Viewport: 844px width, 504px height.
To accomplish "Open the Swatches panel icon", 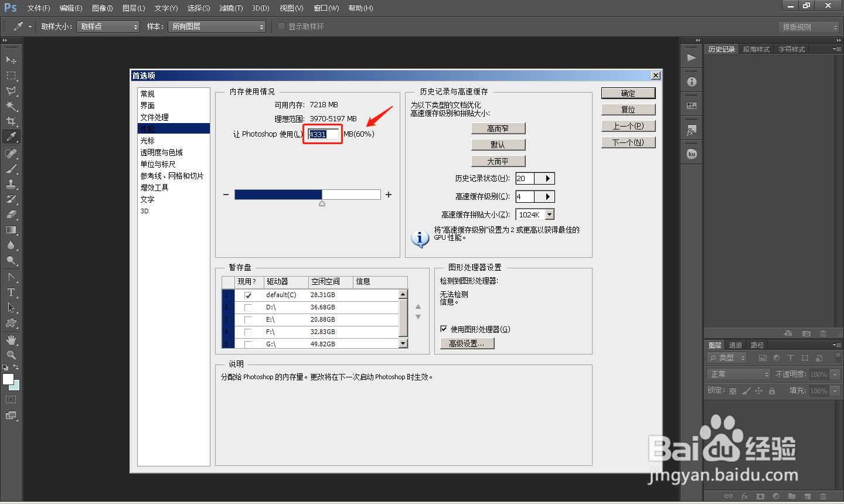I will coord(692,106).
